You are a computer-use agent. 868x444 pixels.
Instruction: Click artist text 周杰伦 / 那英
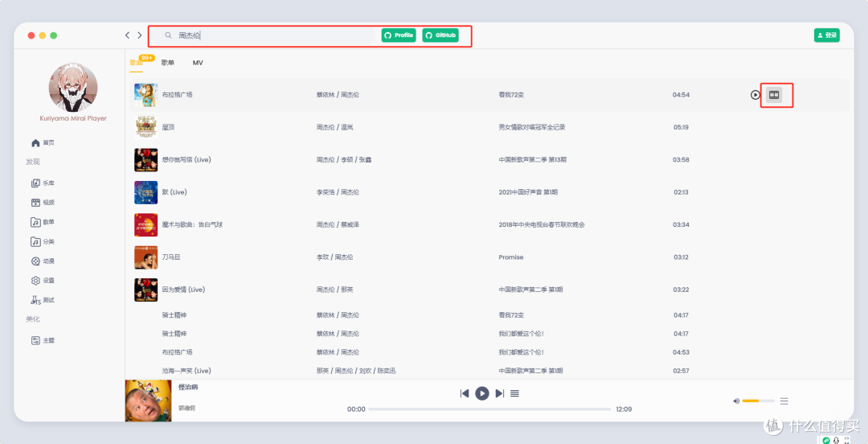pos(335,290)
